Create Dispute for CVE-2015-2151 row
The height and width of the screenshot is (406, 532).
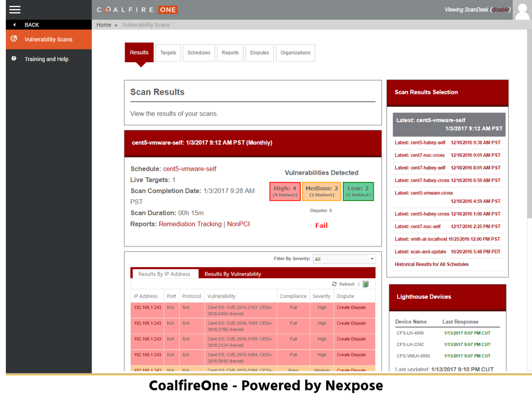click(351, 308)
